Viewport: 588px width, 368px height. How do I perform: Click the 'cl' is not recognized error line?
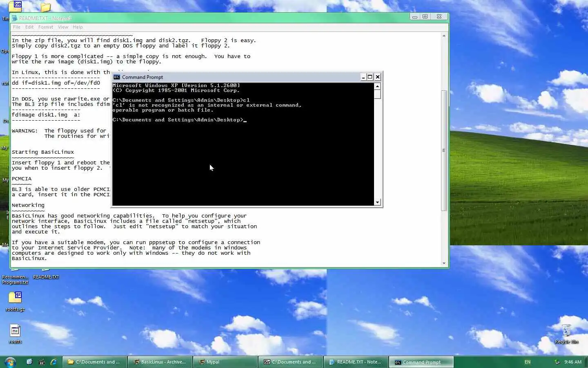pyautogui.click(x=207, y=105)
